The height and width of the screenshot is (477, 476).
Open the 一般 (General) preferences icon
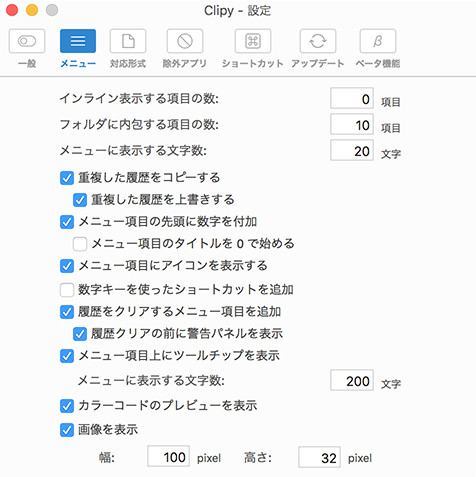click(27, 41)
